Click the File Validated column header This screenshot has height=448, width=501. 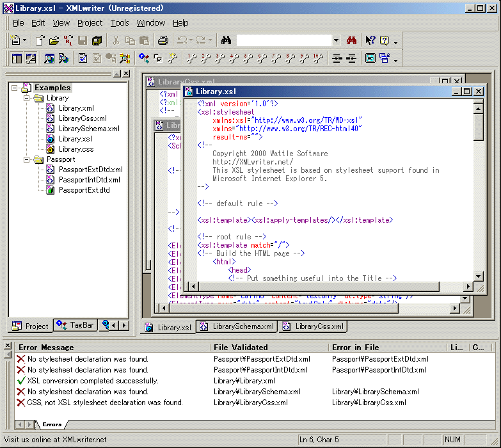point(241,347)
